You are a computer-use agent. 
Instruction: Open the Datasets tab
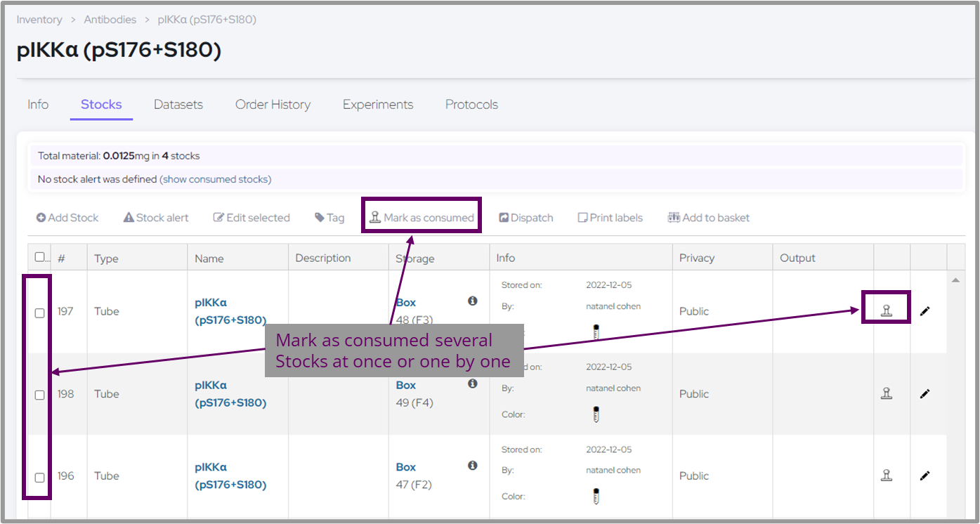[178, 105]
